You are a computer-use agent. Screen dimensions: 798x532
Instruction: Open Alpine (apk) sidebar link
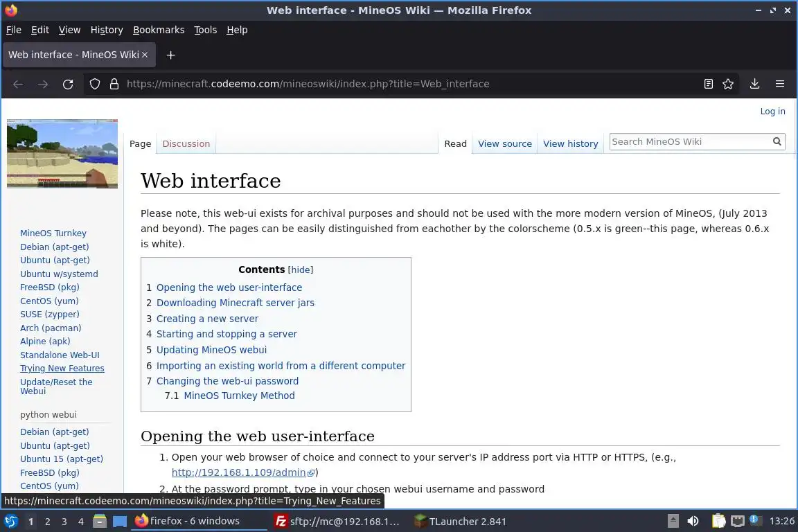click(x=45, y=341)
